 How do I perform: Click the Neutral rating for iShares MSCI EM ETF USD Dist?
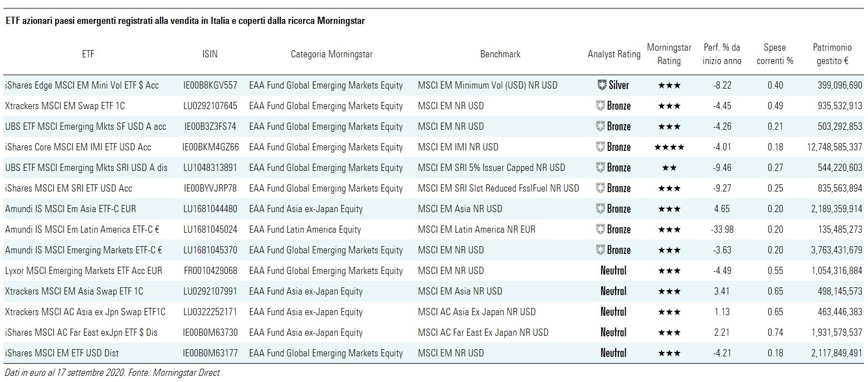click(x=613, y=353)
